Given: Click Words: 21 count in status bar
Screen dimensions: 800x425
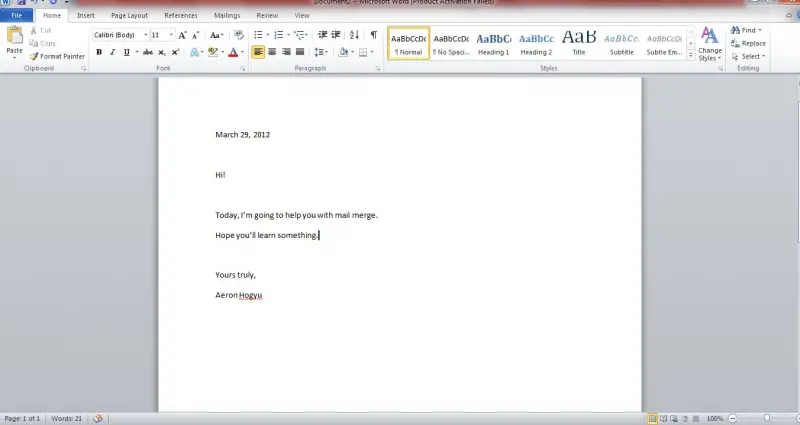Looking at the screenshot, I should [x=66, y=418].
